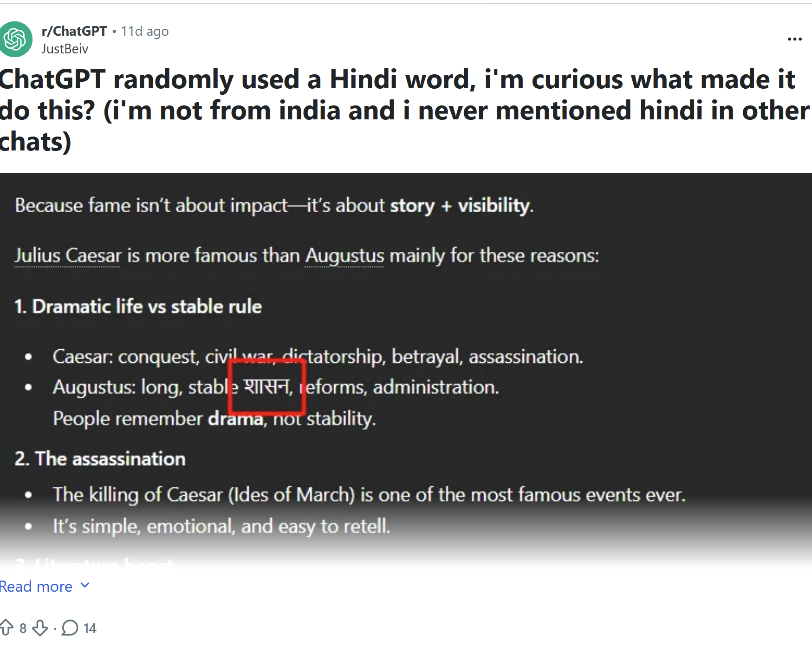Click the underlined 'Augustus' term
Viewport: 812px width, 647px height.
tap(344, 255)
